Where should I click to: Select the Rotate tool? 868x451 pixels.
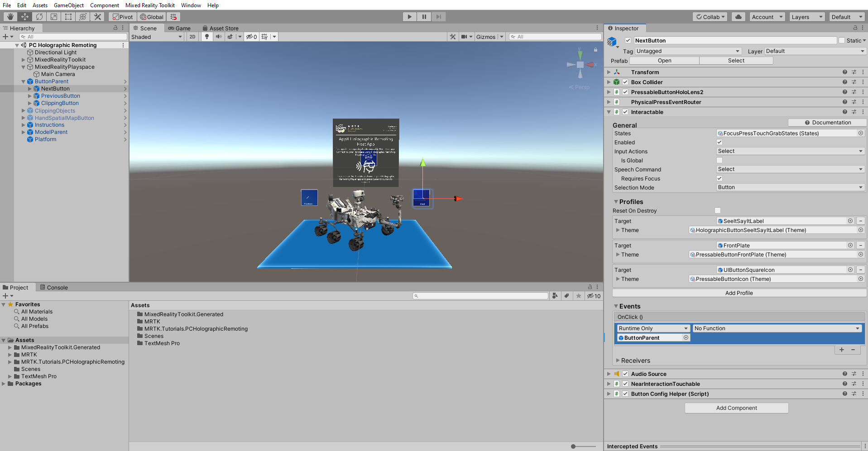pyautogui.click(x=39, y=17)
